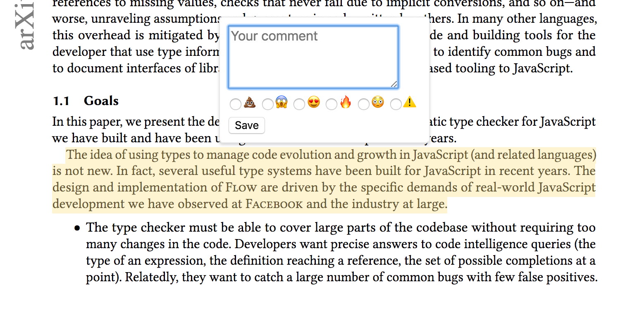Select the flushed face emoji radio button

point(364,104)
